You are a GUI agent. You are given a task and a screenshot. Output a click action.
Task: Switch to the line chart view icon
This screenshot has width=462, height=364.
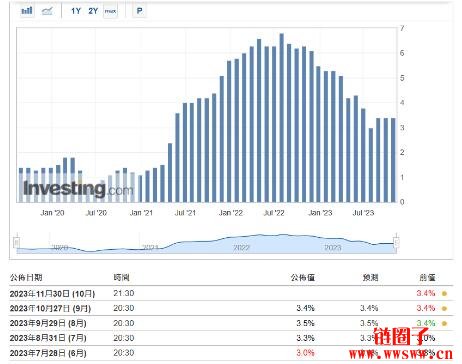coord(47,11)
